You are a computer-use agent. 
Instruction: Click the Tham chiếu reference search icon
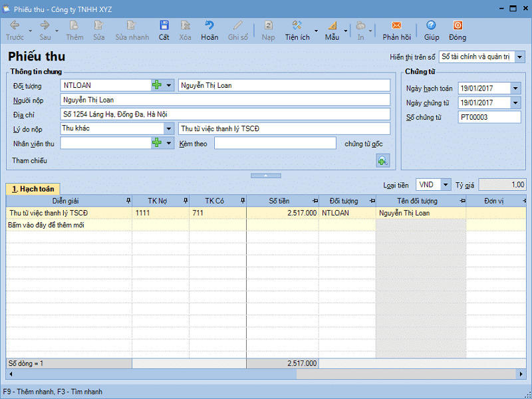point(383,161)
